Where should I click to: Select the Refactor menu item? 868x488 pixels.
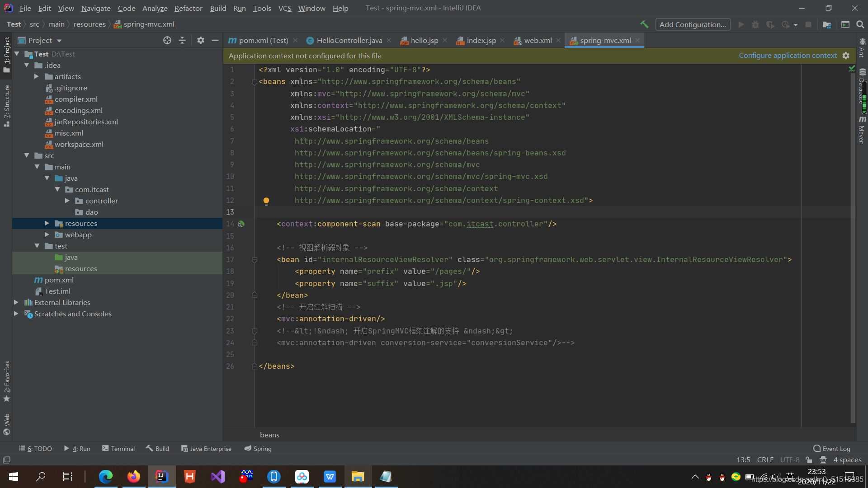coord(188,8)
